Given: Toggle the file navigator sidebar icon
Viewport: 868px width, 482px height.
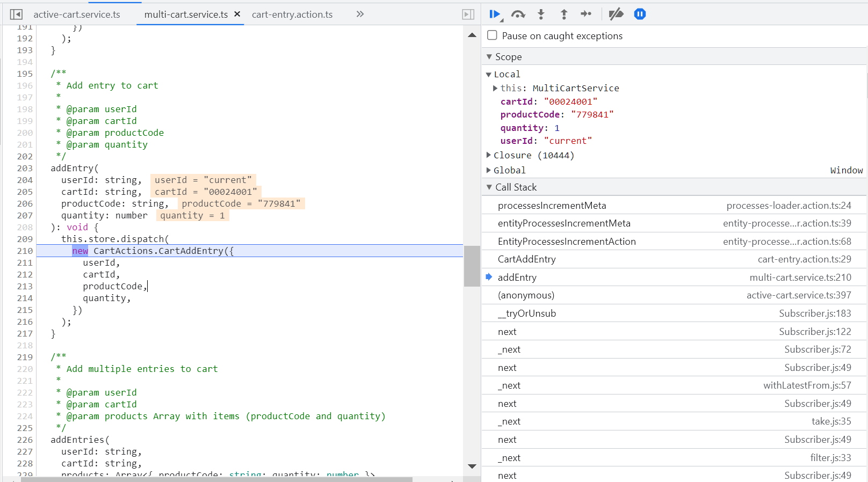Looking at the screenshot, I should point(16,14).
